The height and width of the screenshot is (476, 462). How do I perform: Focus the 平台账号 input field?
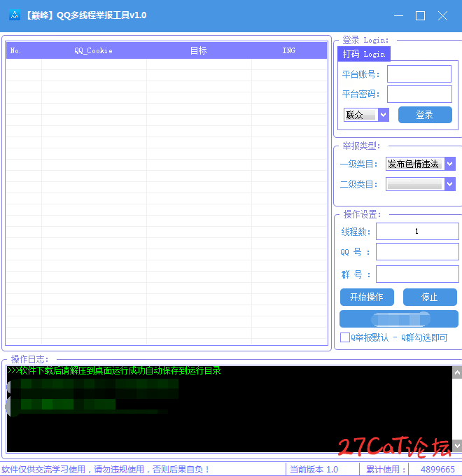[x=419, y=73]
